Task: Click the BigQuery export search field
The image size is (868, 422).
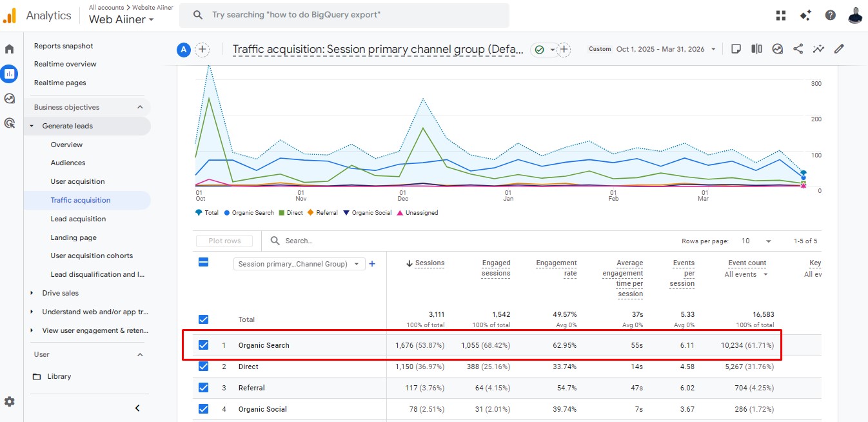Action: point(344,15)
